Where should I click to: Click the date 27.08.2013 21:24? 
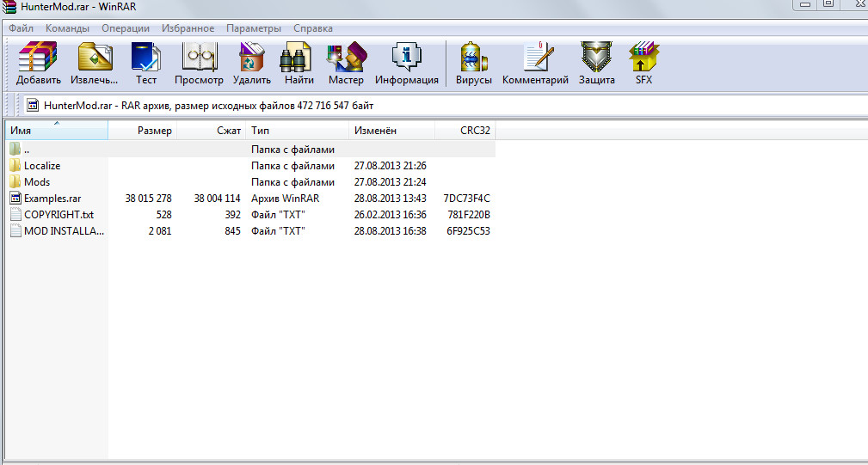click(x=391, y=181)
